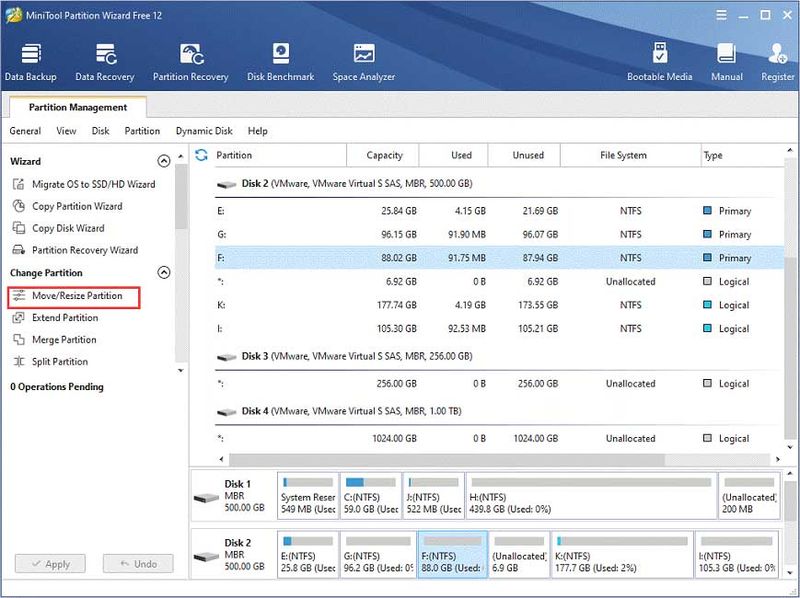The width and height of the screenshot is (800, 598).
Task: Open the hamburger menu in the title bar
Action: click(721, 15)
